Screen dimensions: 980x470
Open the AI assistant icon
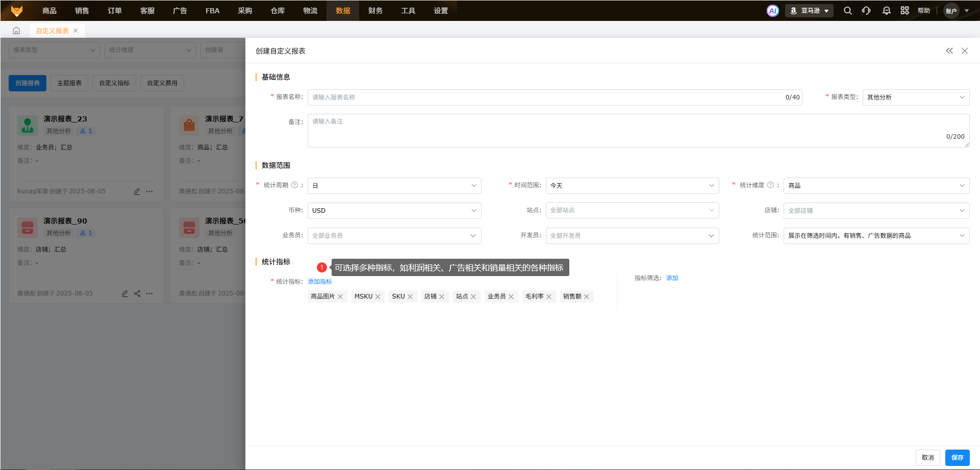coord(773,11)
